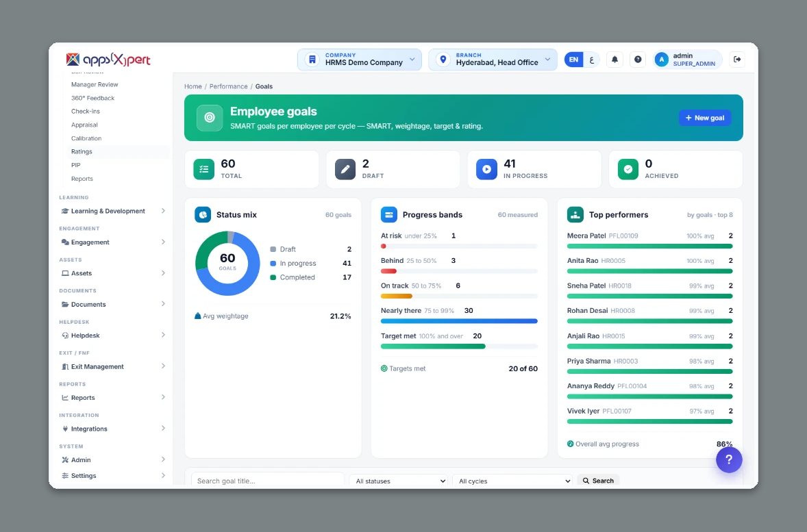The width and height of the screenshot is (807, 532).
Task: Open the All statuses dropdown
Action: (x=399, y=481)
